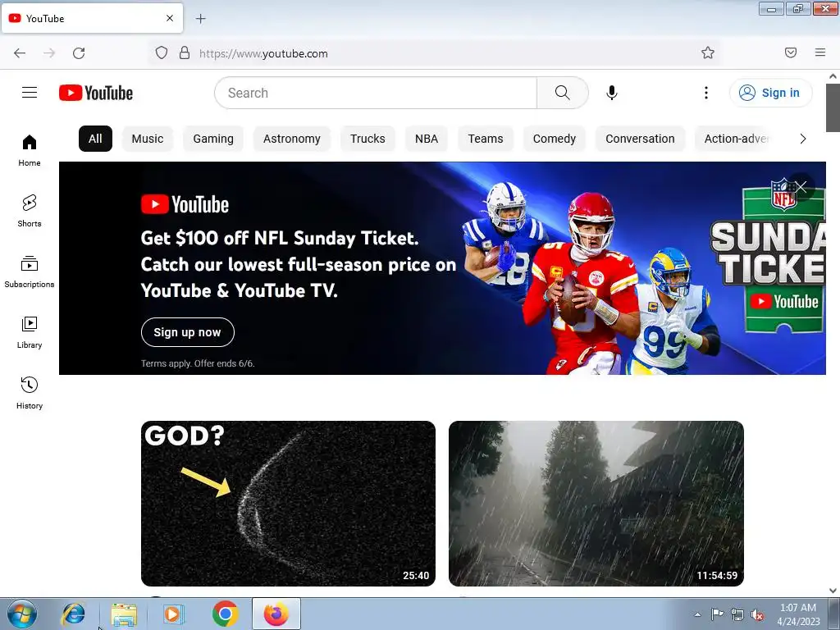Open the Firefox application menu
Viewport: 840px width, 630px height.
[x=820, y=52]
